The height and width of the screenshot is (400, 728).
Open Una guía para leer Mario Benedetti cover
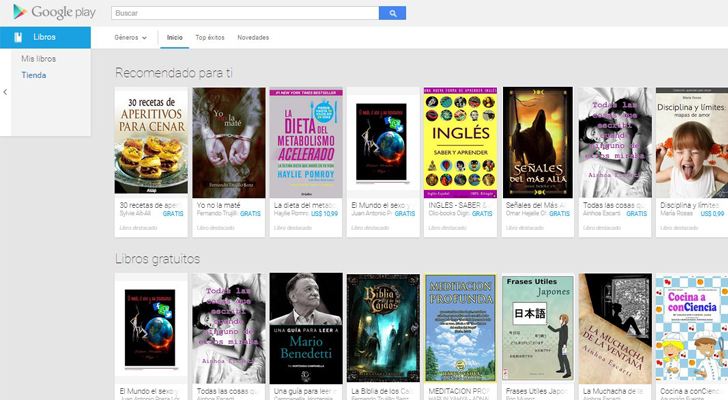(x=306, y=328)
